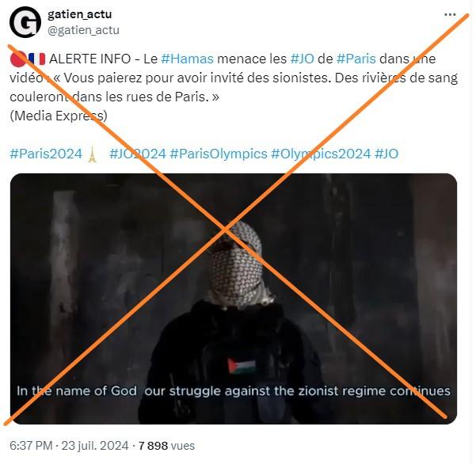Open the #Paris2024 hashtag
This screenshot has height=464, width=476.
[46, 154]
